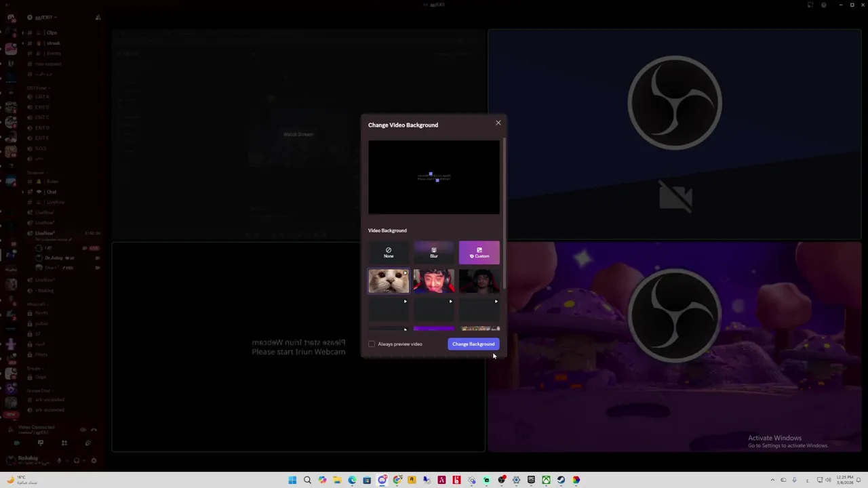Open the Windows Start menu
The width and height of the screenshot is (868, 488).
tap(292, 480)
